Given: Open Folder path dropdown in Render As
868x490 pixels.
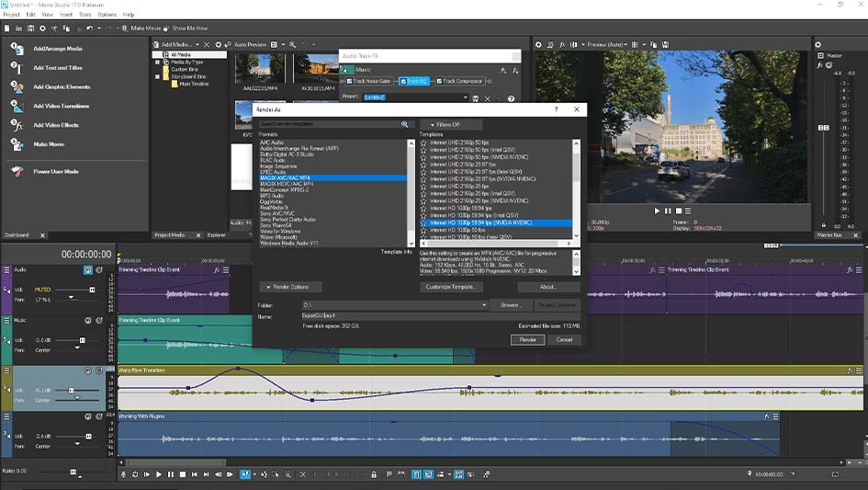Looking at the screenshot, I should [483, 305].
